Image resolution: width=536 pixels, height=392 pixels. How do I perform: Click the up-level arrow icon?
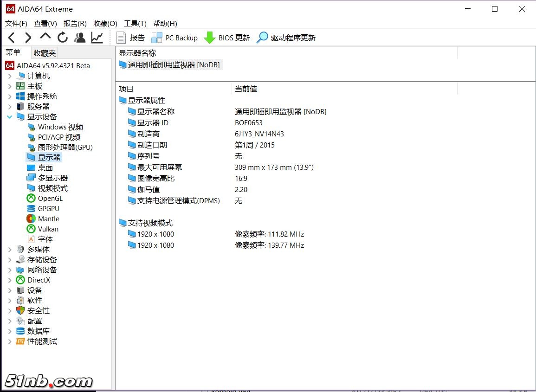45,37
